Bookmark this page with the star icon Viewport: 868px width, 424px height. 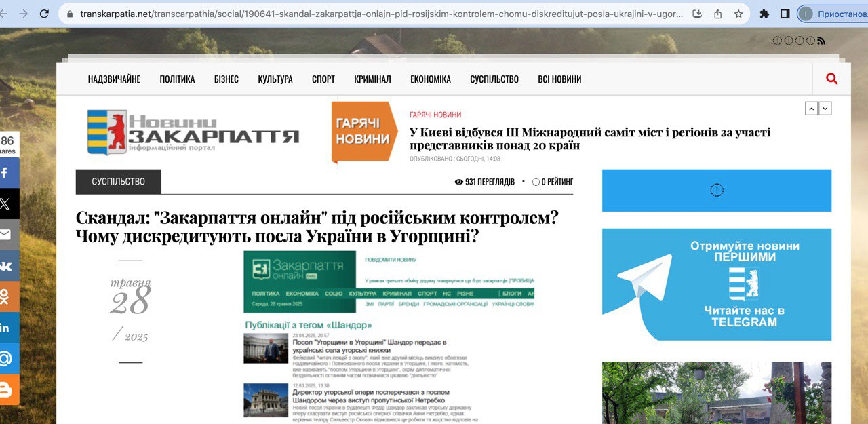click(x=738, y=14)
